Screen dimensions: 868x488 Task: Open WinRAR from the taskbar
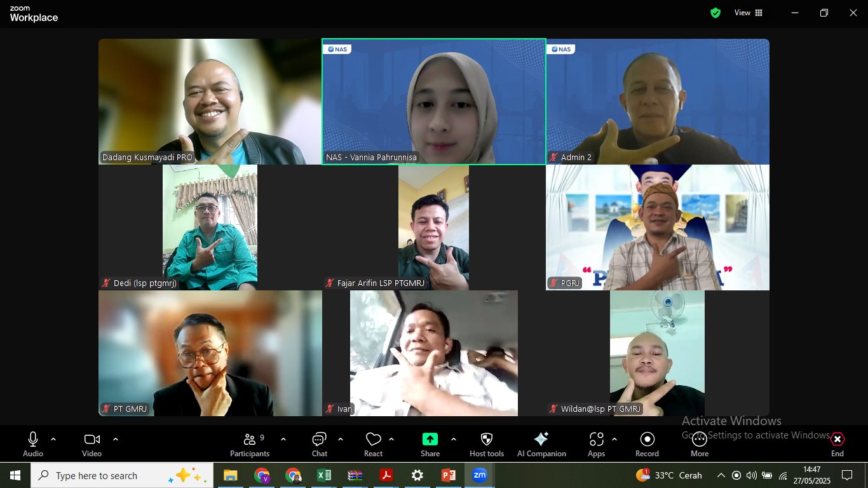[x=355, y=475]
